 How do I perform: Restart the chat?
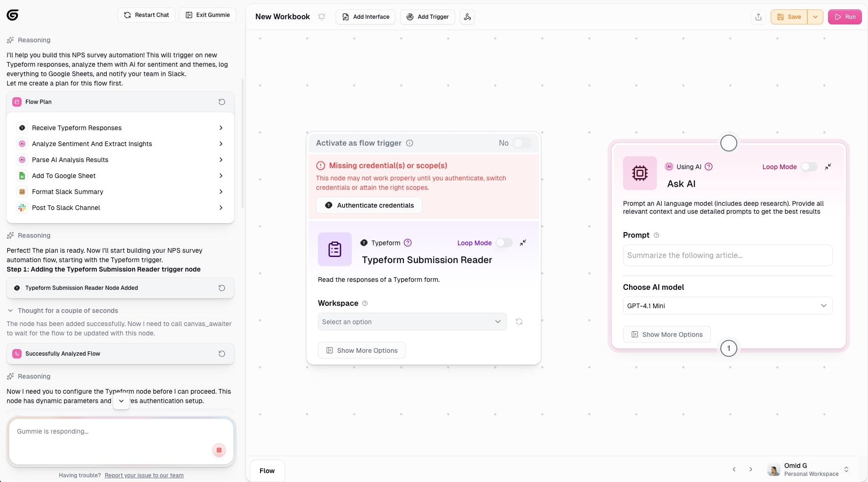pos(146,15)
